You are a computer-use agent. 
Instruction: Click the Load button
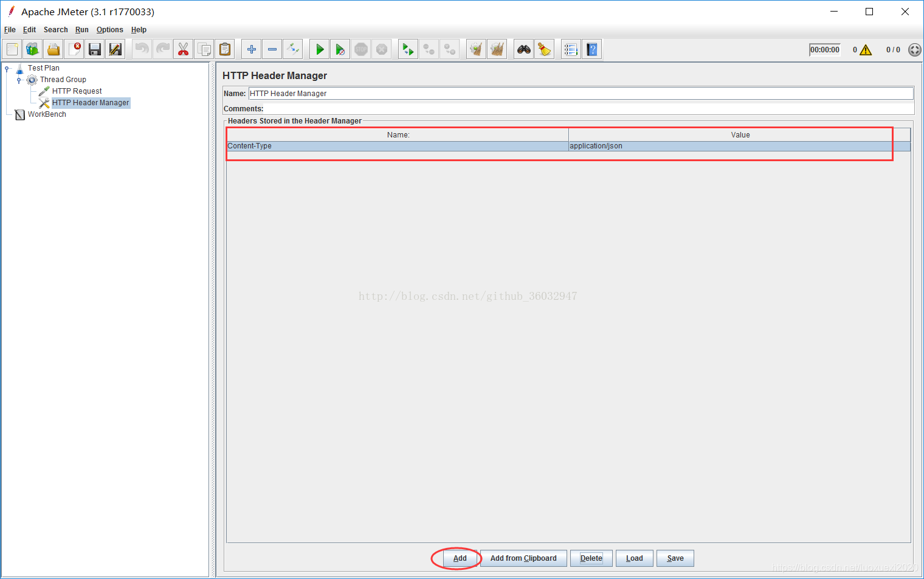click(635, 558)
